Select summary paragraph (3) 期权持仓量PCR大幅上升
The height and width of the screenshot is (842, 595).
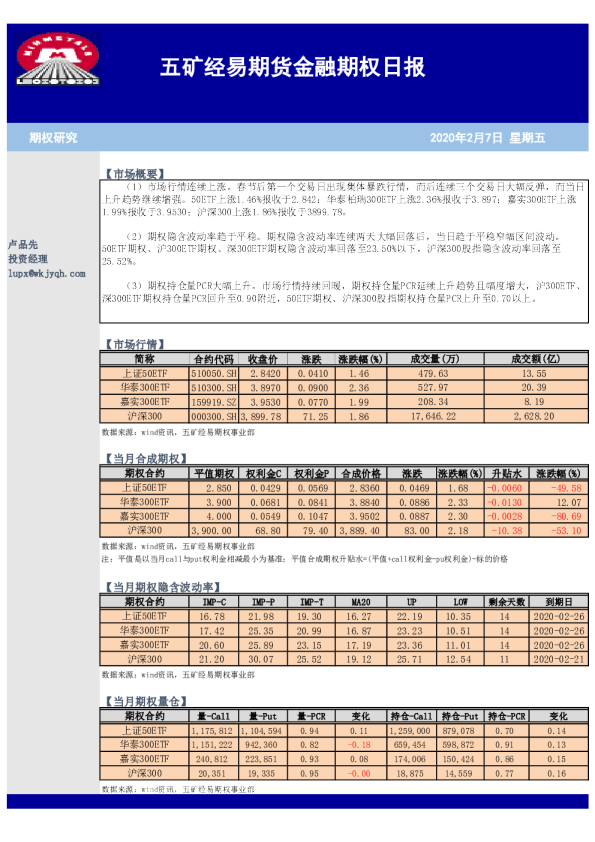pos(342,292)
